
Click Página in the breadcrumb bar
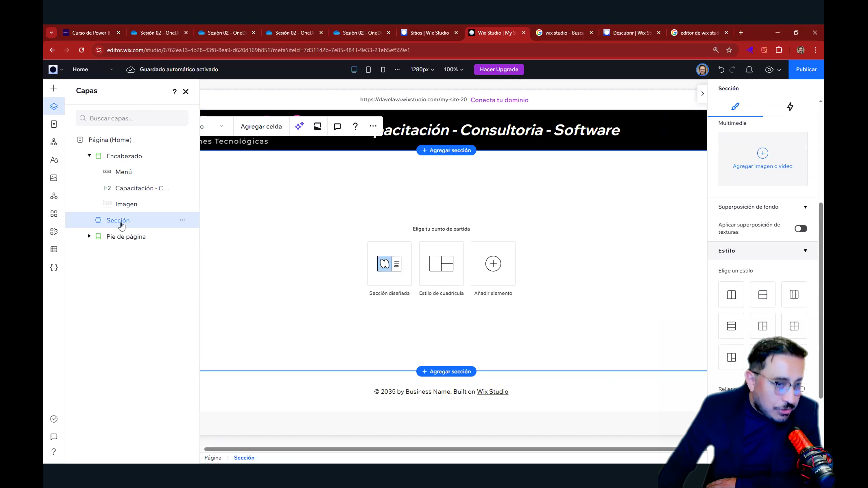(213, 458)
